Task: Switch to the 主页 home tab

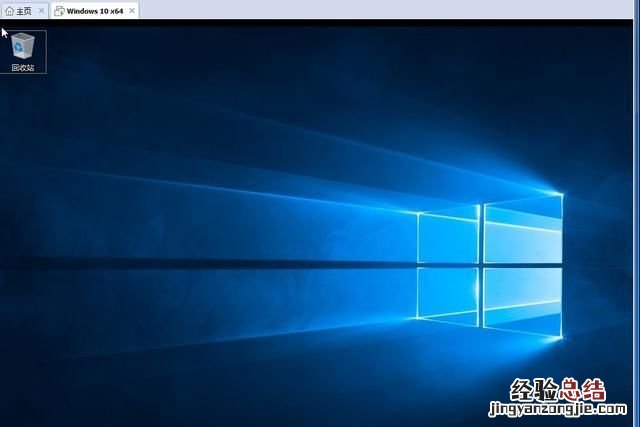Action: coord(24,11)
